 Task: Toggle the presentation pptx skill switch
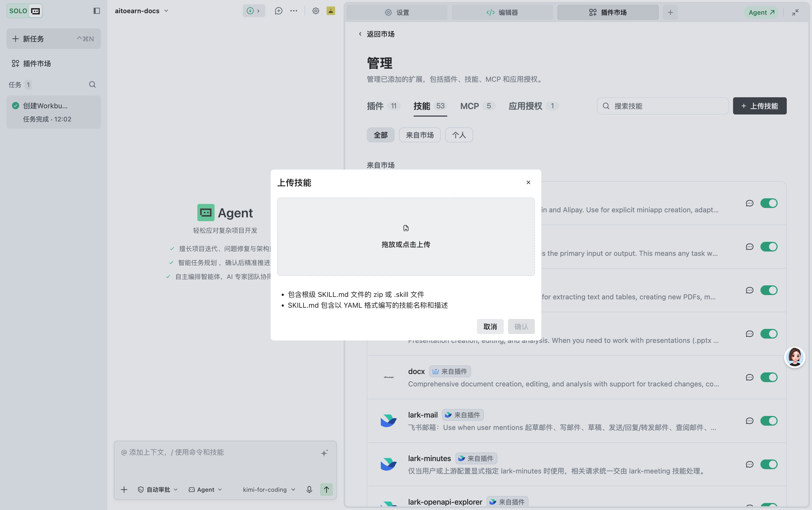click(769, 333)
